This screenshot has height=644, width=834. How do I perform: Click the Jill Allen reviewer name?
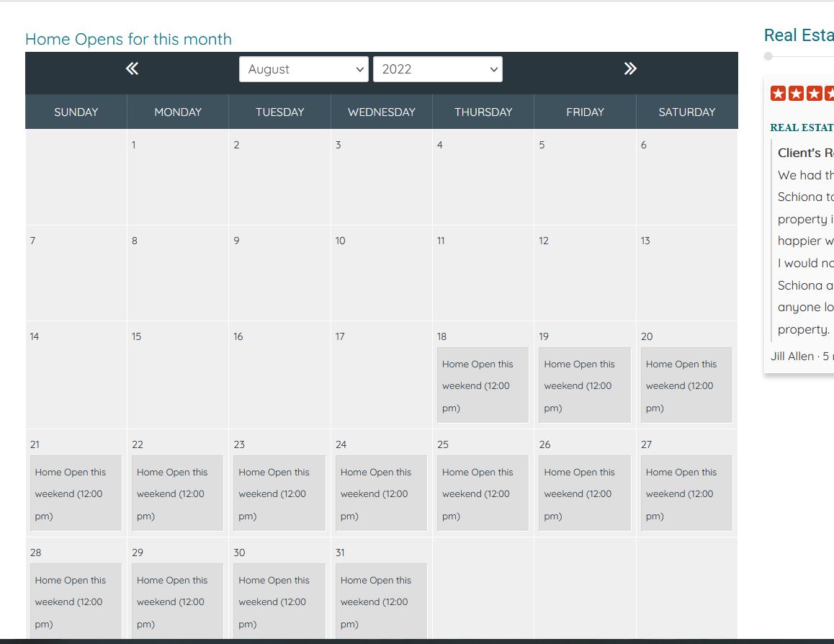792,357
